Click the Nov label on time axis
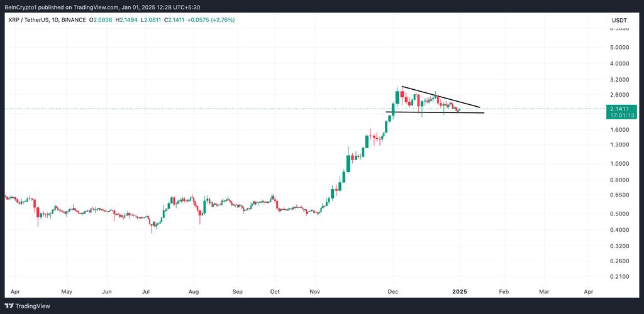The height and width of the screenshot is (314, 644). pos(315,292)
